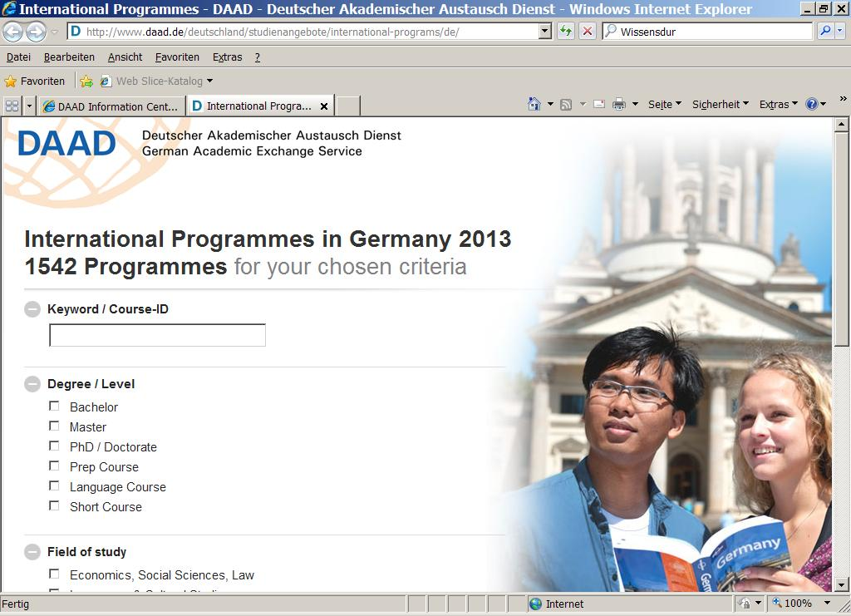Click the page scrollbar down arrow
Screen dimensions: 851x616
point(841,585)
